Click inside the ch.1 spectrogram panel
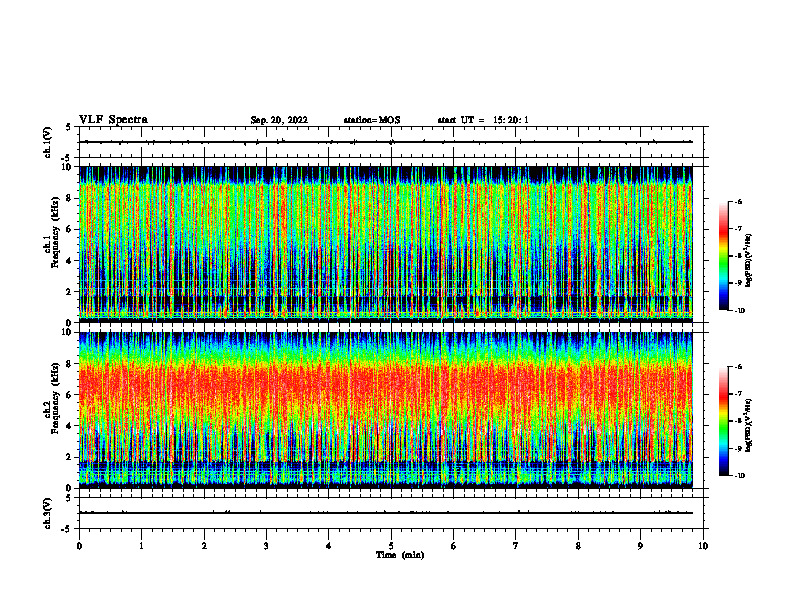This screenshot has height=612, width=792. (x=385, y=244)
